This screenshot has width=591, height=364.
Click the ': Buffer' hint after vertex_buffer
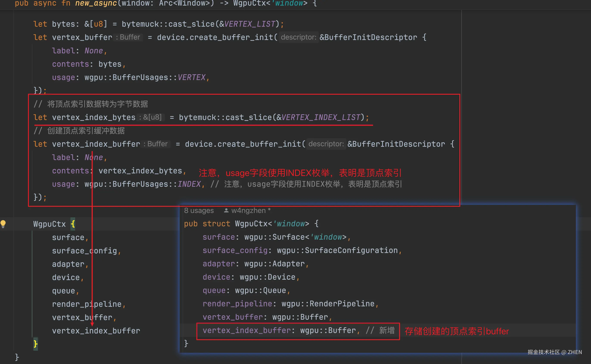(x=128, y=37)
